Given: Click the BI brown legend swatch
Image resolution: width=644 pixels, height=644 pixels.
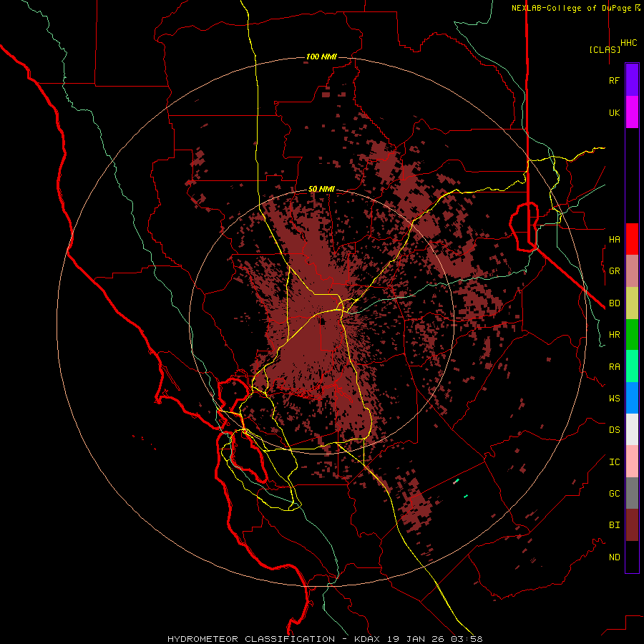Looking at the screenshot, I should pyautogui.click(x=632, y=525).
